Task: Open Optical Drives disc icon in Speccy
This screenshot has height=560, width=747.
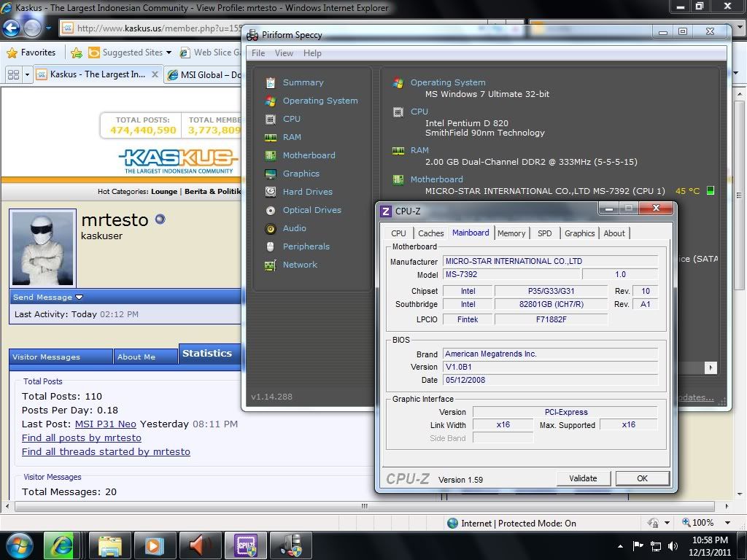Action: pyautogui.click(x=271, y=211)
